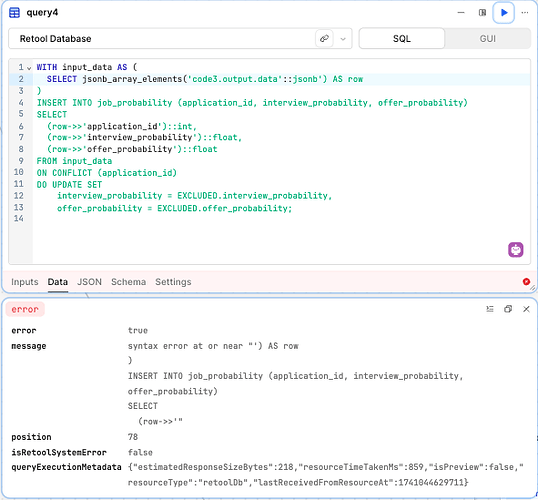Image resolution: width=538 pixels, height=500 pixels.
Task: Click the resource link icon
Action: (324, 38)
